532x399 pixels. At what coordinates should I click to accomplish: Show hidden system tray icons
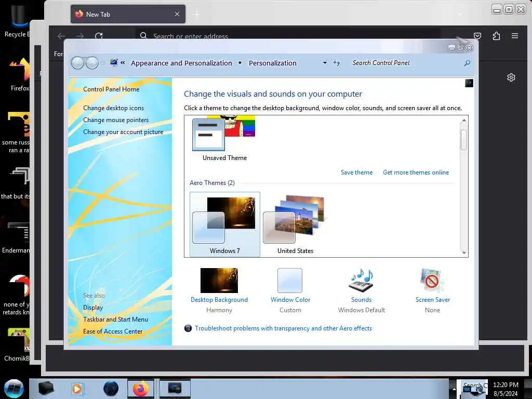tap(454, 389)
